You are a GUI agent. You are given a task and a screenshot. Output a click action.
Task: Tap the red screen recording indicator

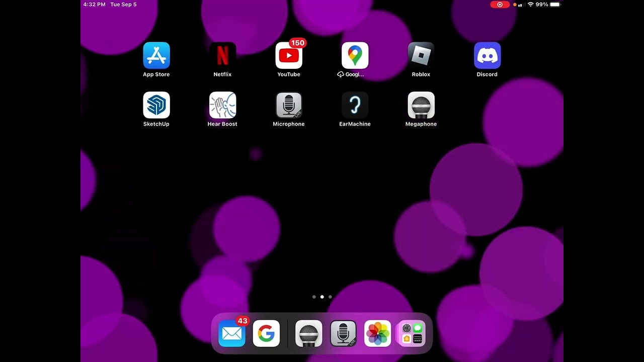[x=500, y=5]
